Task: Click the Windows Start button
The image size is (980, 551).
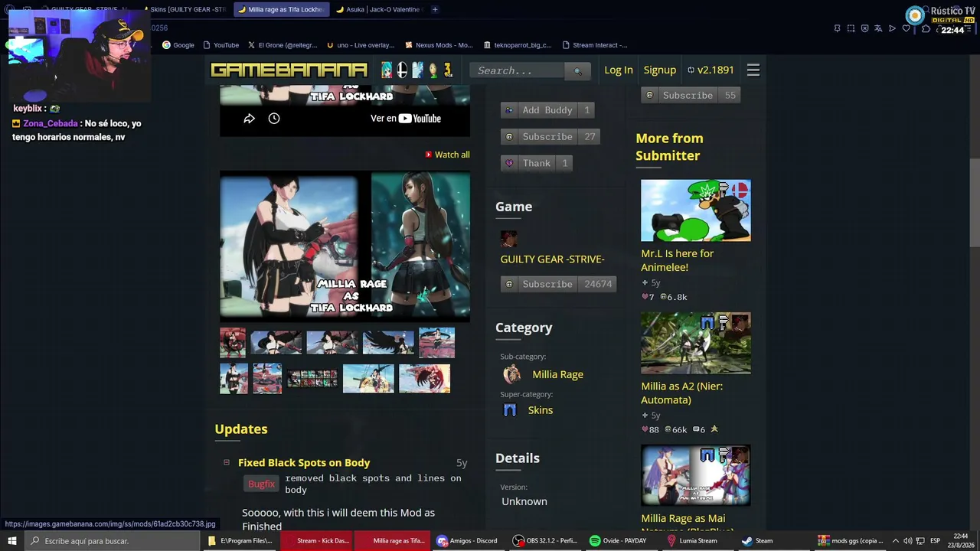Action: 11,541
